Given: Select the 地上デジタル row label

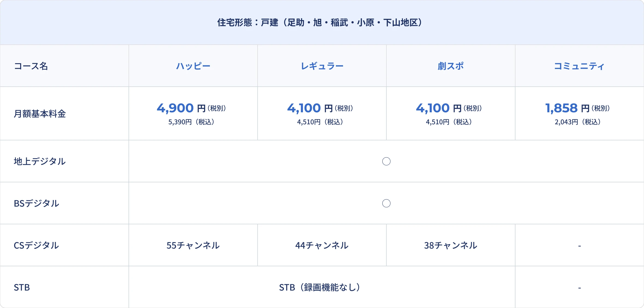Looking at the screenshot, I should 40,161.
